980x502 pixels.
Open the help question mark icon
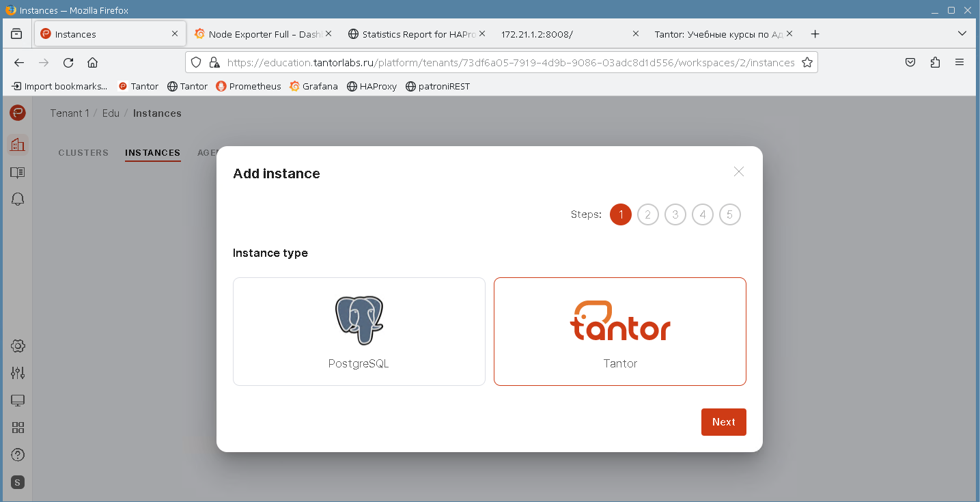[18, 455]
